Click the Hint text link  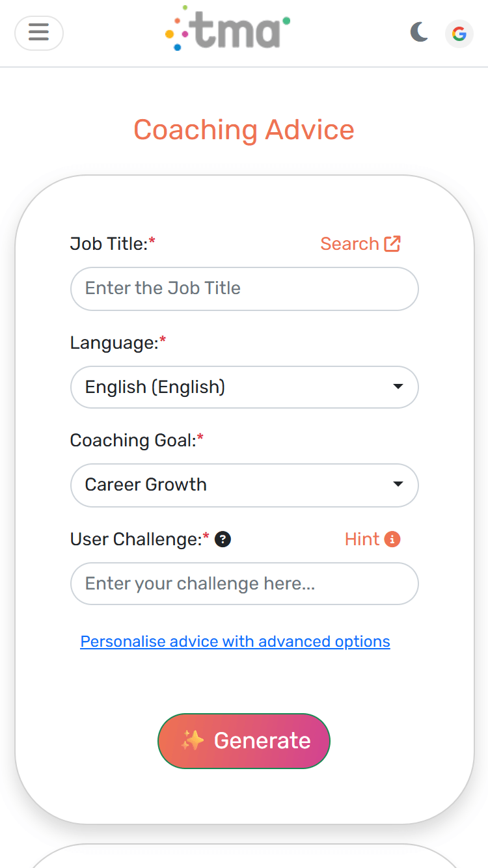click(x=362, y=539)
